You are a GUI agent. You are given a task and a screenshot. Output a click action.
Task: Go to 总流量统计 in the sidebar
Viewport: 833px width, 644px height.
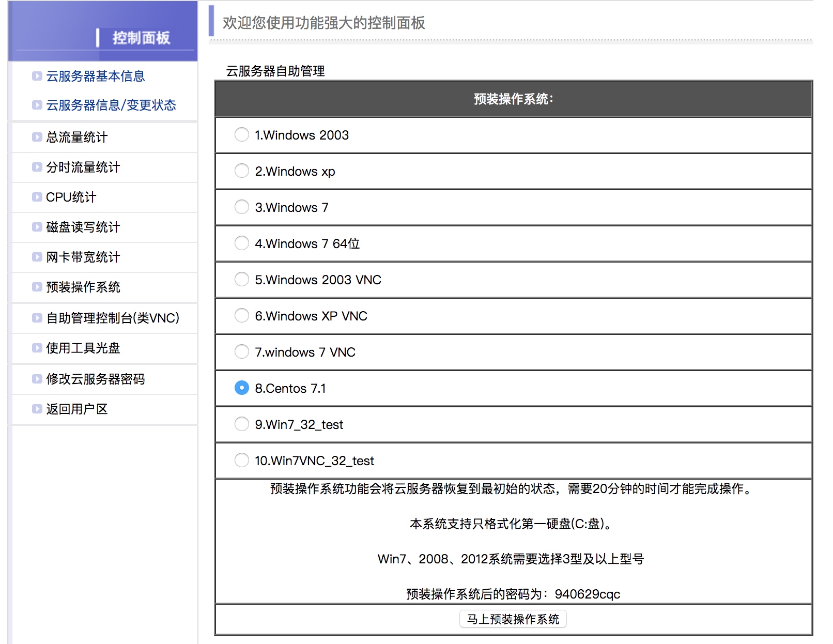pyautogui.click(x=77, y=137)
